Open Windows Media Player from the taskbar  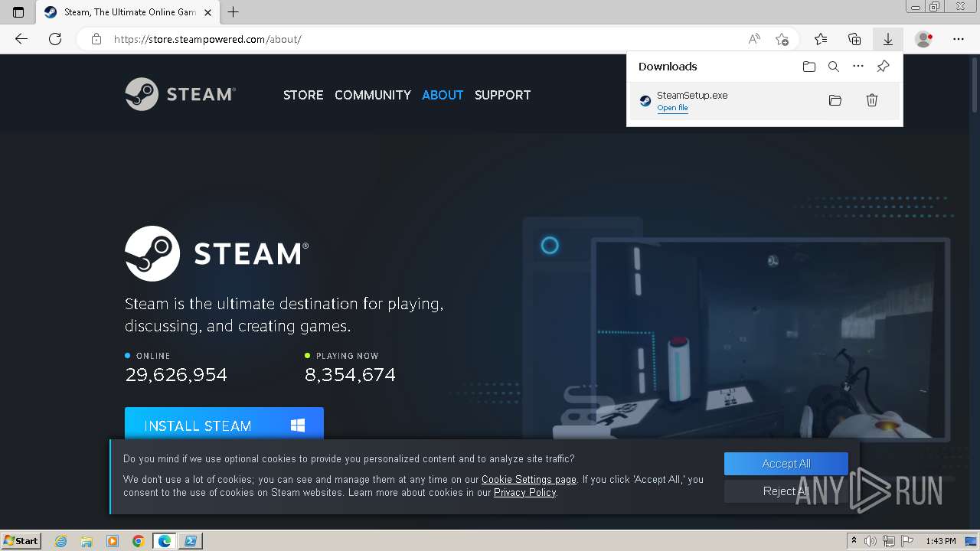pos(113,541)
